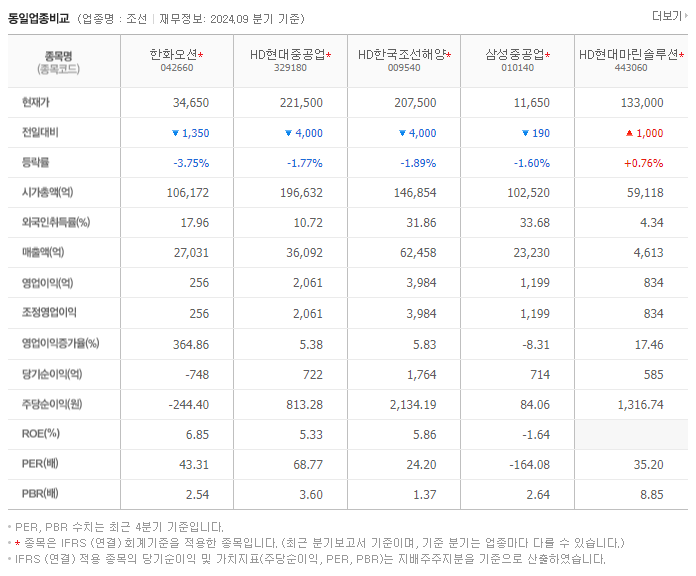696x576 pixels.
Task: Select the 현재가 row label
Action: click(x=36, y=103)
